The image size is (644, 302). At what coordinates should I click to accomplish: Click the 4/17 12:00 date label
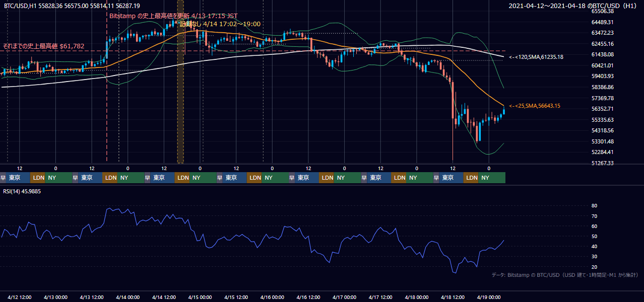[381, 297]
